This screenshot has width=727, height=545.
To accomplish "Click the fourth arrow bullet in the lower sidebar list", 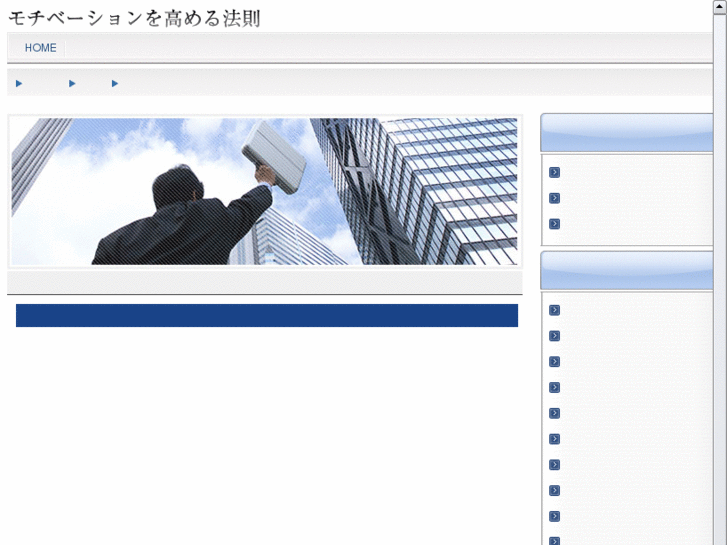I will point(554,387).
